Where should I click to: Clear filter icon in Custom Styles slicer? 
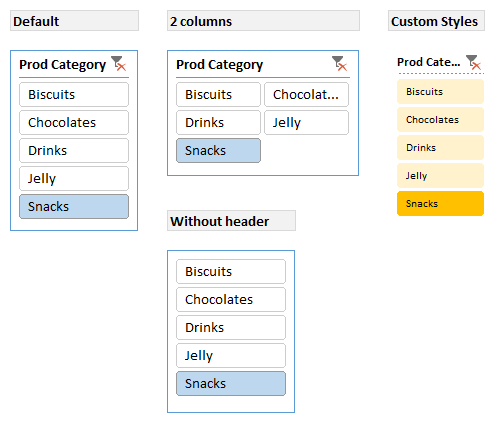(473, 62)
